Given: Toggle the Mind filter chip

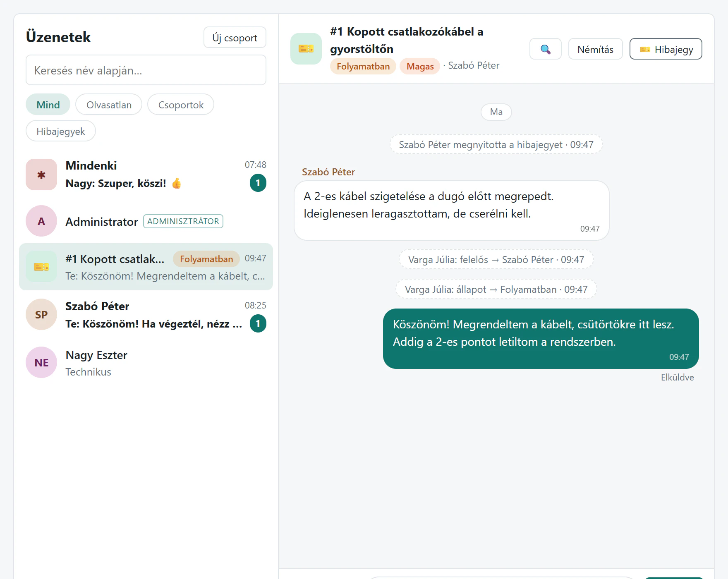Looking at the screenshot, I should click(x=48, y=105).
